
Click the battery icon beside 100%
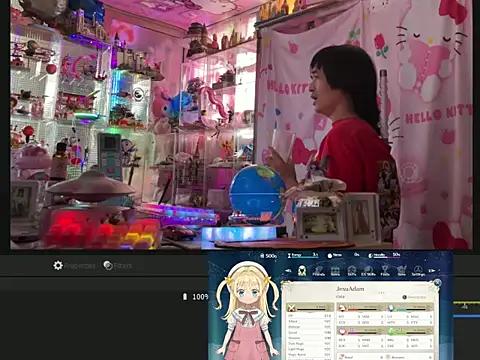pos(185,296)
